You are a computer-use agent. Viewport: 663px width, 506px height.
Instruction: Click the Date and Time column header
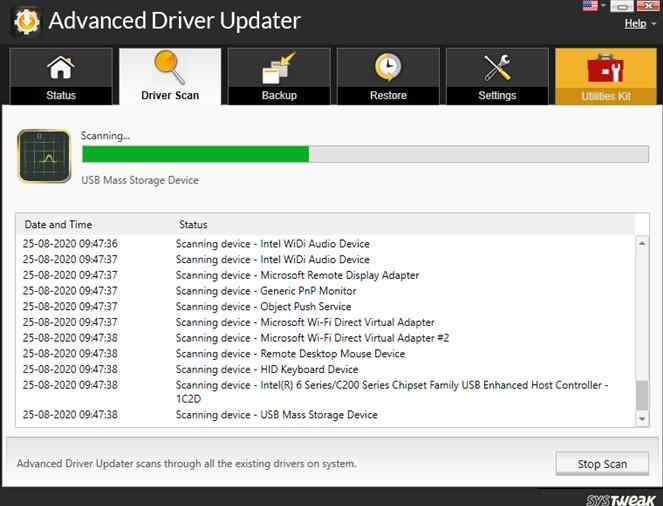(x=58, y=224)
